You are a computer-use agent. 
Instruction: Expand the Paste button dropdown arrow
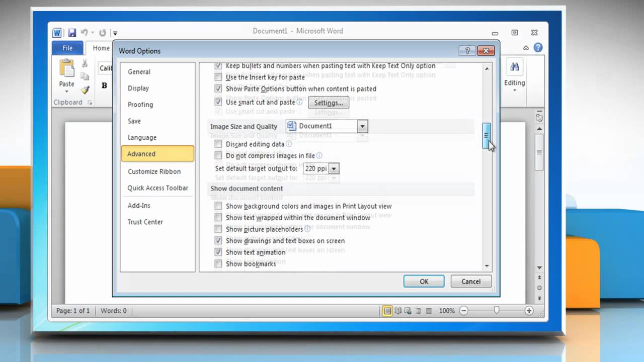(x=66, y=93)
